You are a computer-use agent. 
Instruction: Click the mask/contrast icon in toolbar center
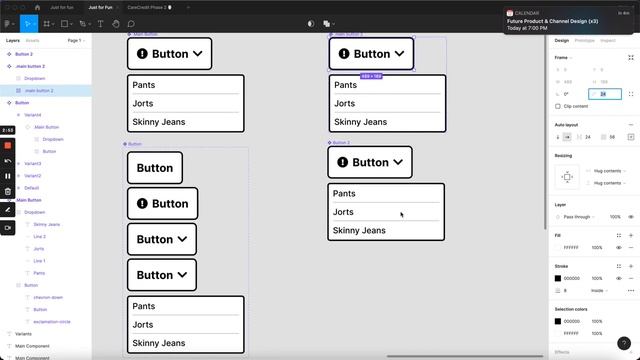[311, 24]
